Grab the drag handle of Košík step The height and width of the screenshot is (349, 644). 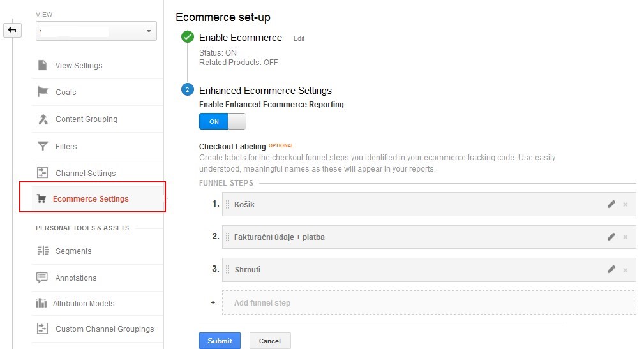click(227, 204)
